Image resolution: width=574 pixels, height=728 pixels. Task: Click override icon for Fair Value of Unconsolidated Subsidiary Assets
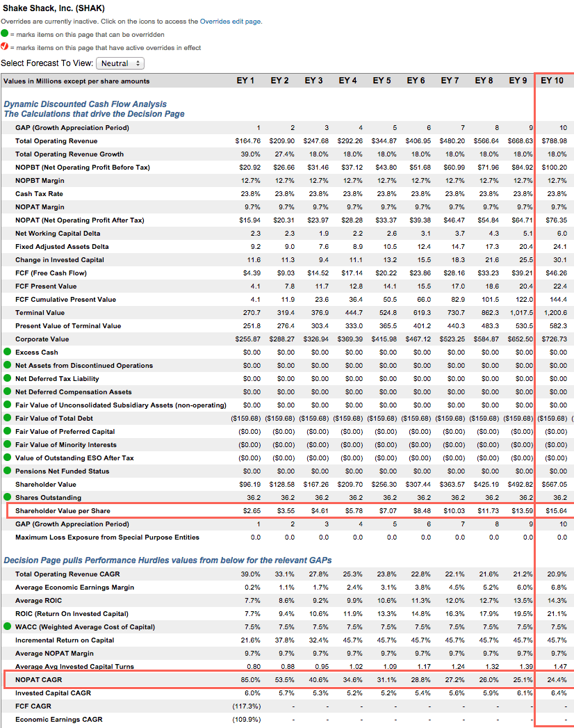pos(8,405)
